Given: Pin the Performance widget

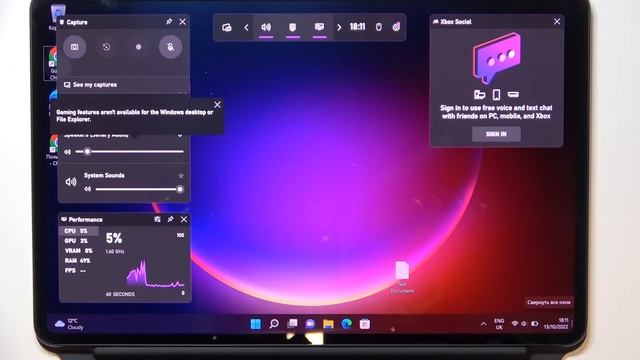Looking at the screenshot, I should pyautogui.click(x=171, y=220).
